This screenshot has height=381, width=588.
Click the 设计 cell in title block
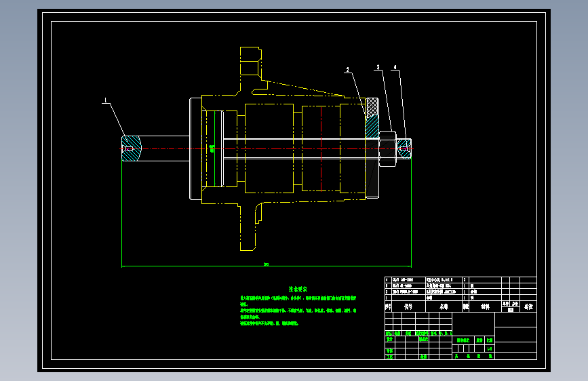click(389, 339)
